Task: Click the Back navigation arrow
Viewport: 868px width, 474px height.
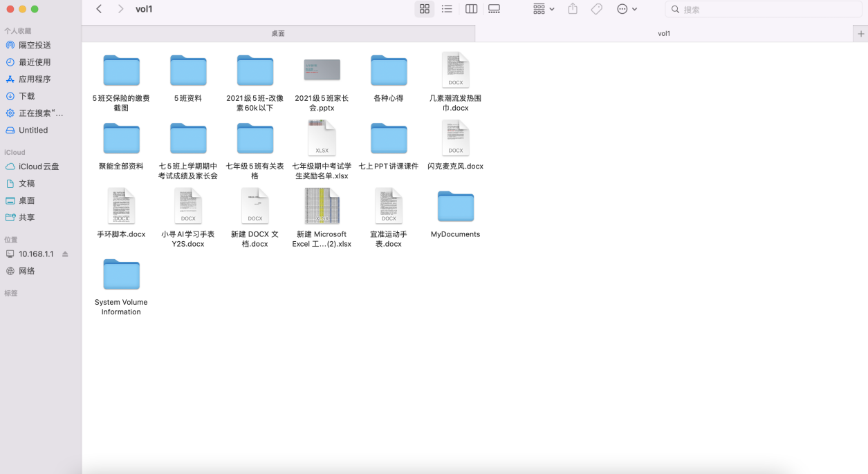Action: pyautogui.click(x=99, y=9)
